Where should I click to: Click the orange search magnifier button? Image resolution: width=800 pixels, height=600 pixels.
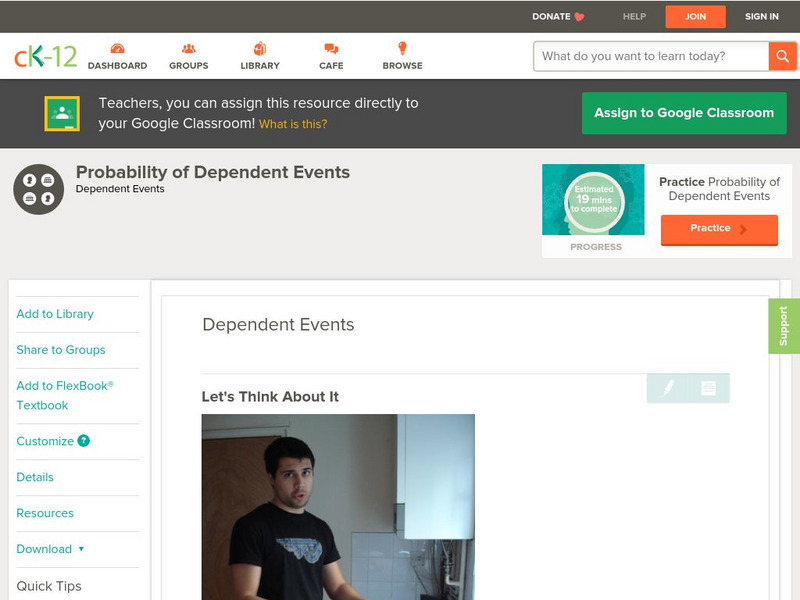pyautogui.click(x=782, y=56)
